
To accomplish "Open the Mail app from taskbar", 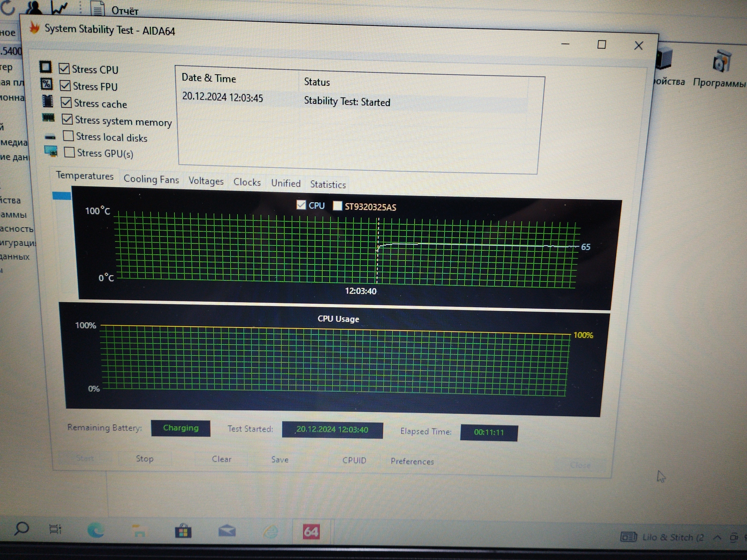I will (227, 531).
